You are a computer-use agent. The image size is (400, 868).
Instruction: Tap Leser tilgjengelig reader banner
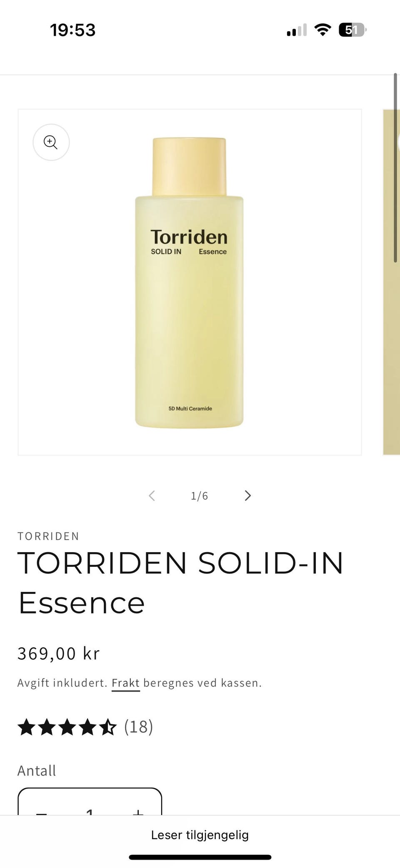(200, 835)
